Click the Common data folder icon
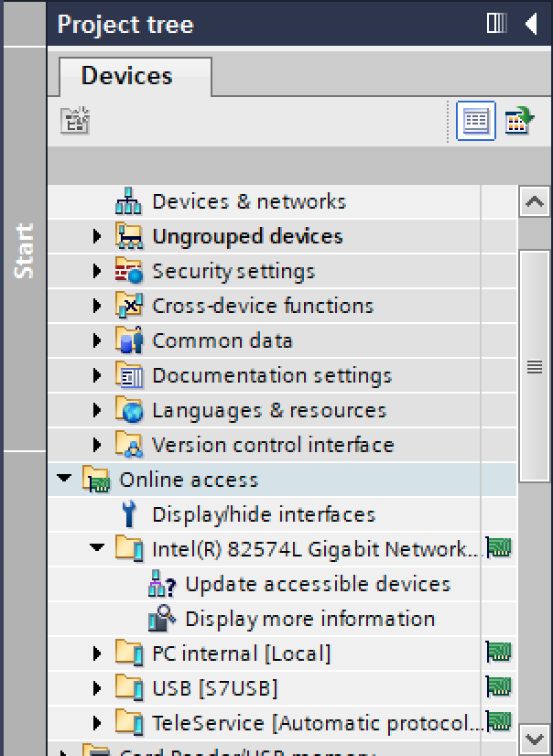The image size is (553, 756). tap(128, 341)
